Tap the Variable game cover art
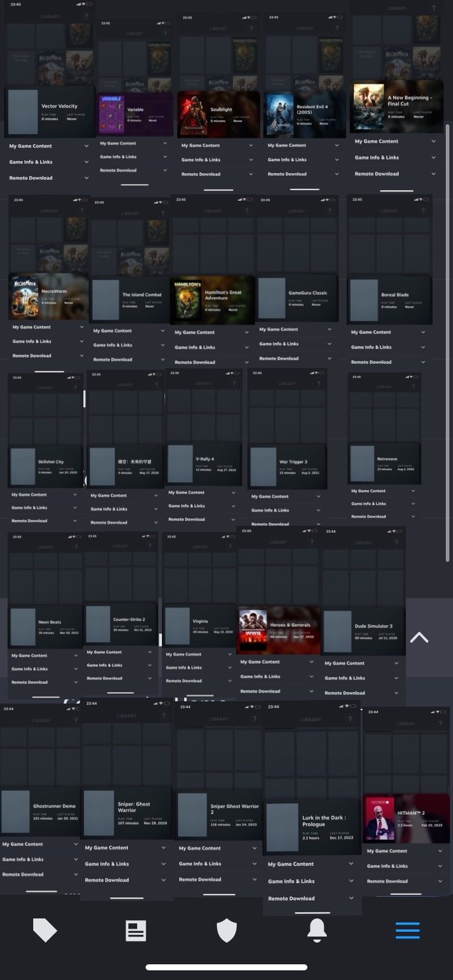The width and height of the screenshot is (453, 980). pyautogui.click(x=111, y=113)
